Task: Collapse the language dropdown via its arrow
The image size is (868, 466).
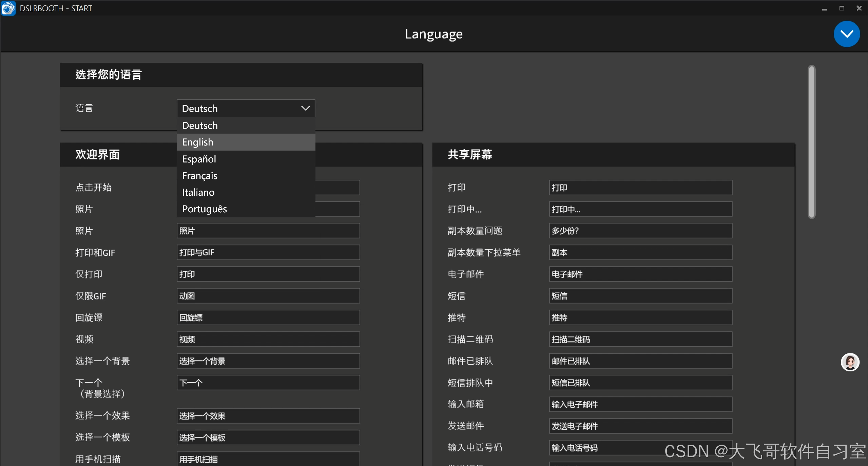Action: coord(305,108)
